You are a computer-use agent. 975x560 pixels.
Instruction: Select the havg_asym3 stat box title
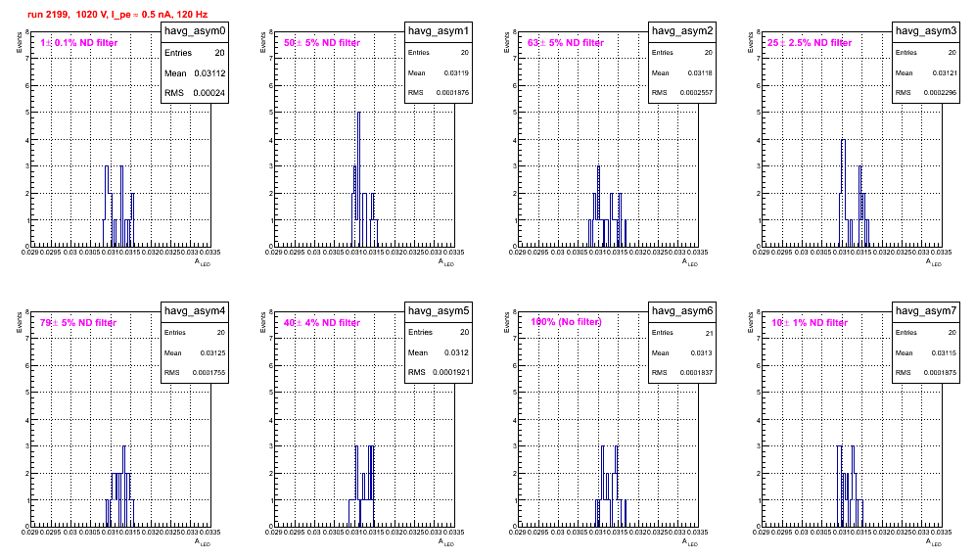(x=926, y=31)
